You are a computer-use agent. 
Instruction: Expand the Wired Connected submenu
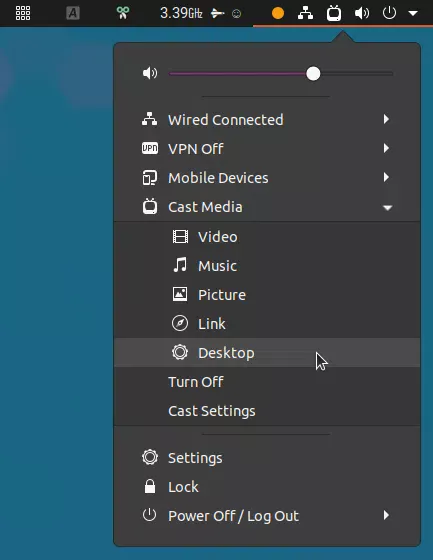click(x=267, y=119)
